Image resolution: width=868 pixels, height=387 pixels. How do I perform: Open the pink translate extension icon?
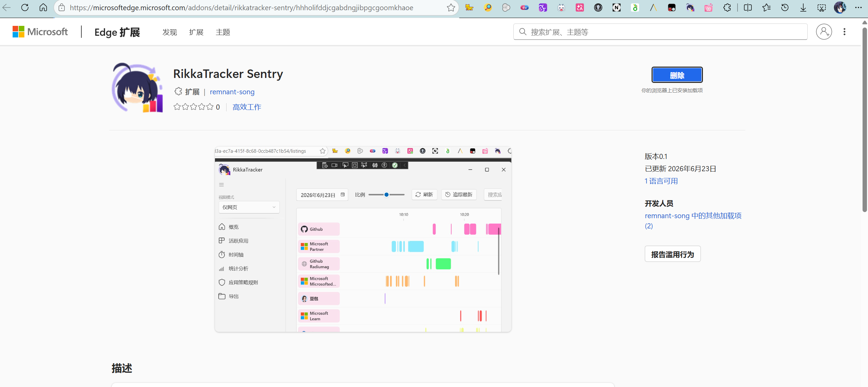(580, 7)
